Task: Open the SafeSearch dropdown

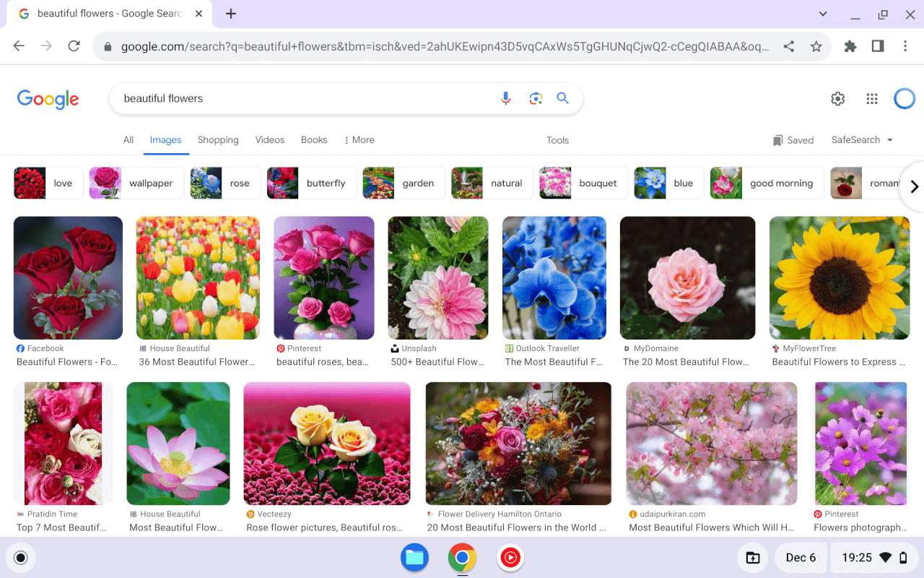Action: tap(861, 140)
